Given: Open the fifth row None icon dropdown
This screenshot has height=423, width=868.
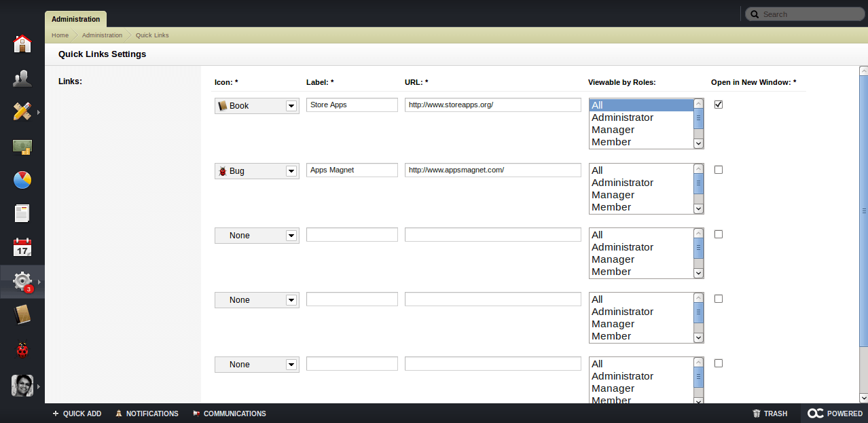Looking at the screenshot, I should pyautogui.click(x=257, y=365).
